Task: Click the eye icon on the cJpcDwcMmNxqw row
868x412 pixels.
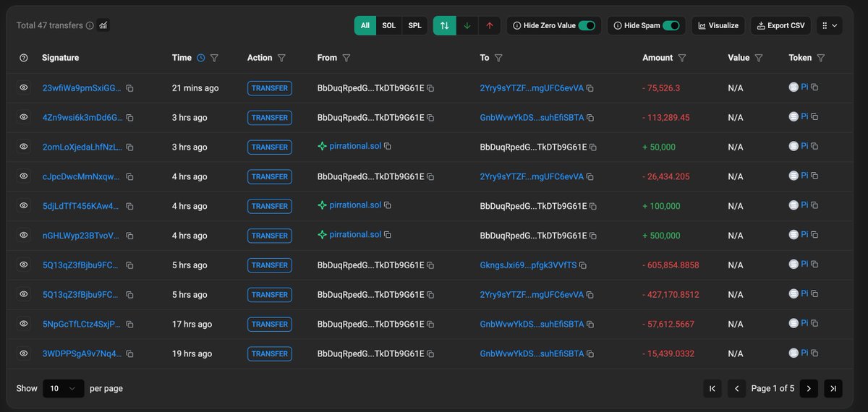Action: coord(24,176)
